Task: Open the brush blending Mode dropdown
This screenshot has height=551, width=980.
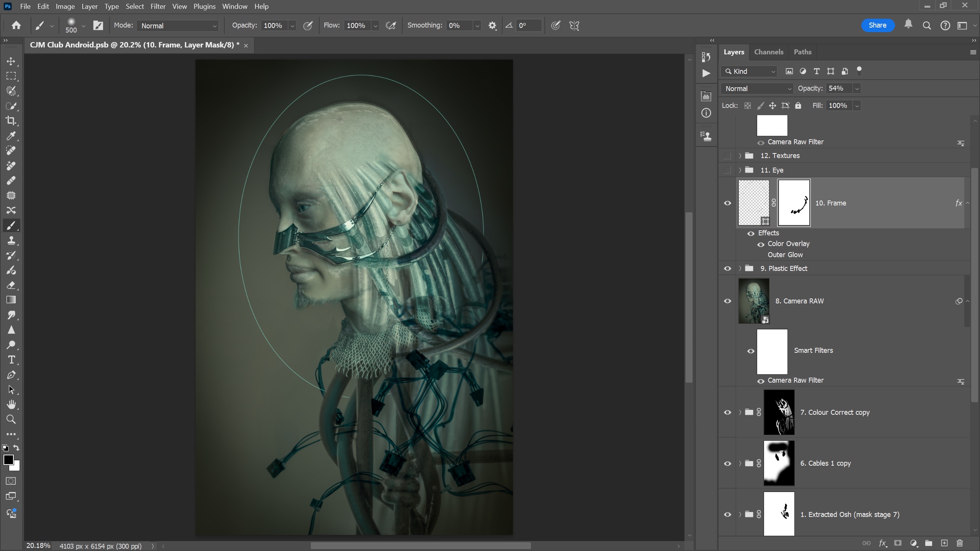Action: tap(178, 26)
